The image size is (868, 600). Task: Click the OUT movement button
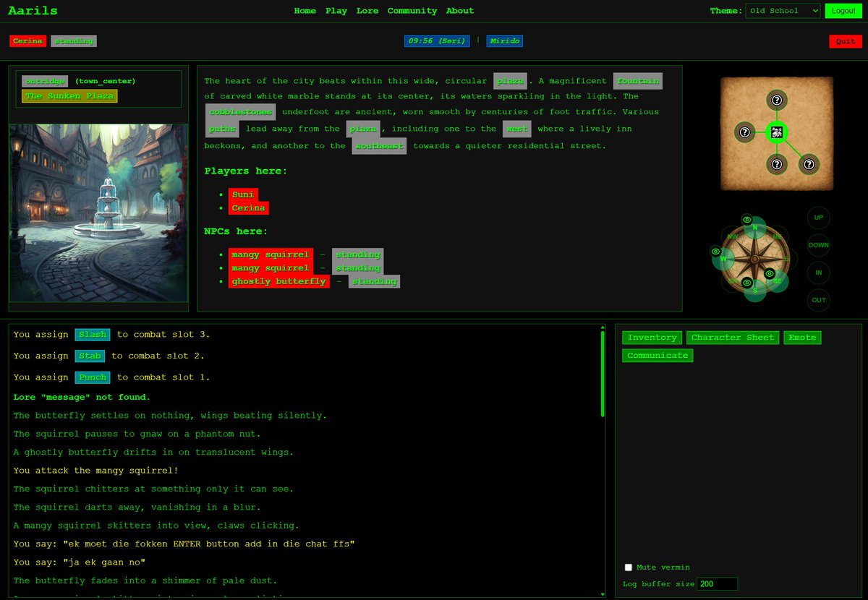[819, 300]
